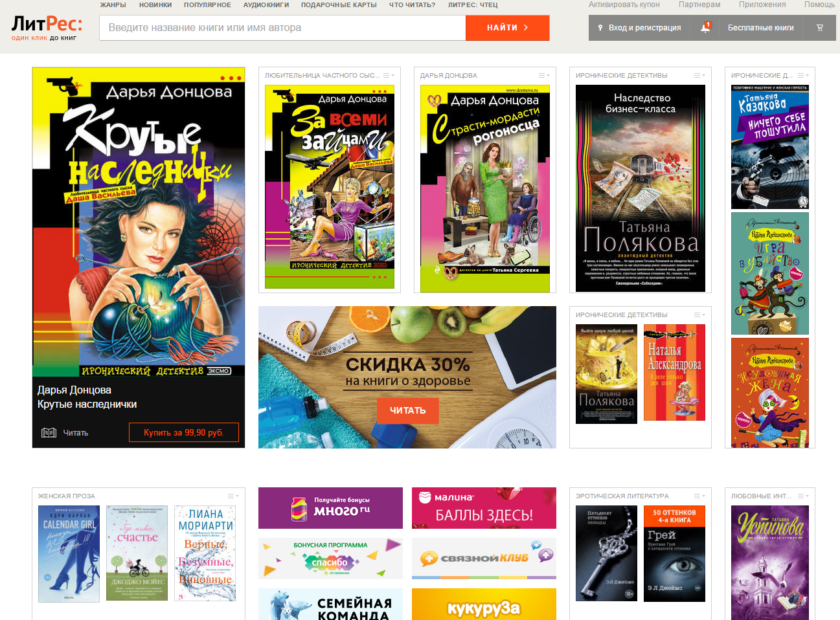Open the Лиана Мориарти book cover

tap(205, 553)
